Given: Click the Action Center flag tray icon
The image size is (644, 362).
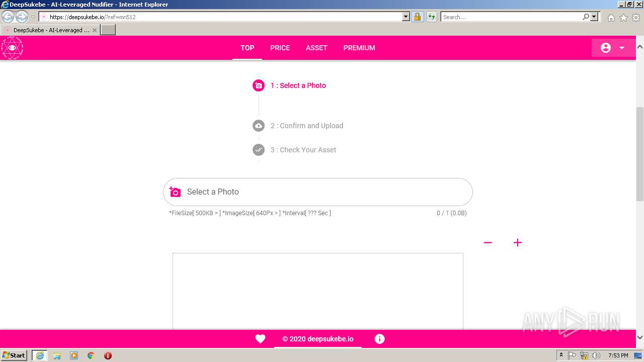Looking at the screenshot, I should 572,355.
